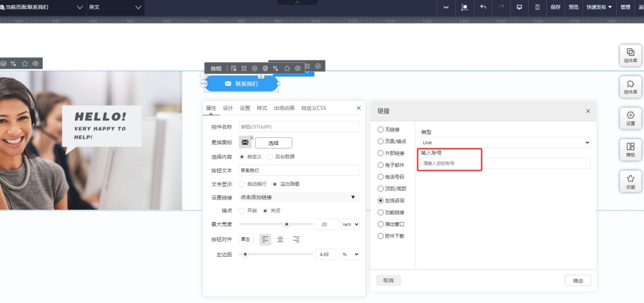Open the Line type dropdown
Viewport: 644px width, 303px height.
pos(505,143)
